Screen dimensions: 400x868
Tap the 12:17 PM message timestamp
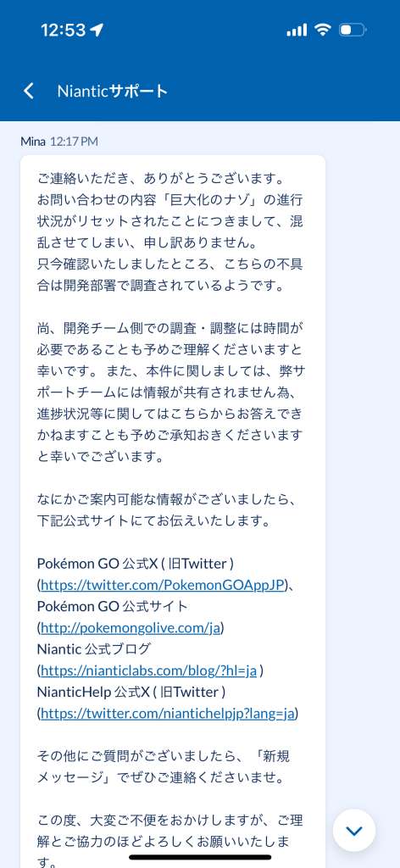coord(74,142)
